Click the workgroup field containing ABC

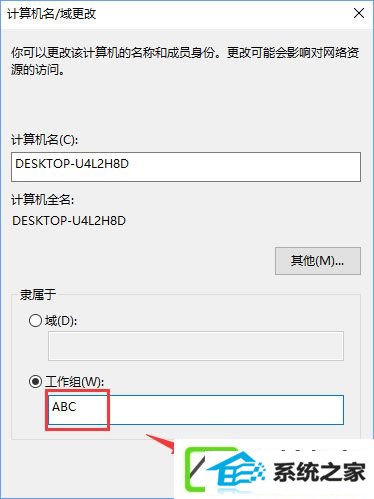pyautogui.click(x=196, y=410)
